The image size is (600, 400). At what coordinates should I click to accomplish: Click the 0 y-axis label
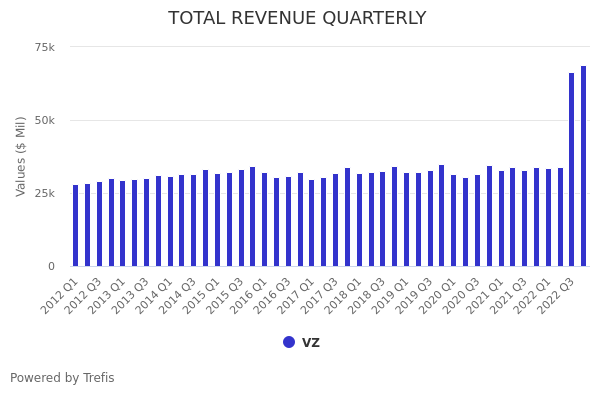click(51, 266)
